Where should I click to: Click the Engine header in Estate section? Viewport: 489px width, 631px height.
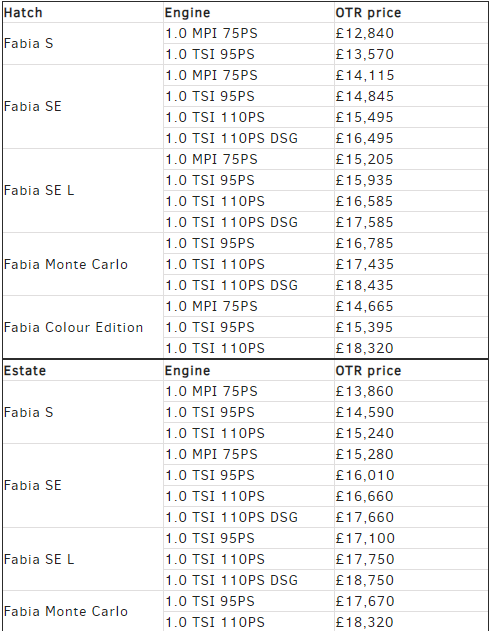point(249,370)
